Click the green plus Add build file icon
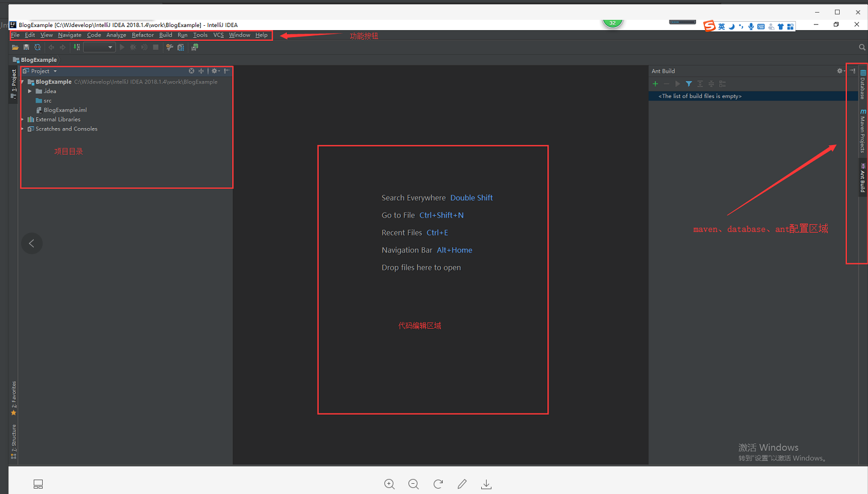 [655, 84]
